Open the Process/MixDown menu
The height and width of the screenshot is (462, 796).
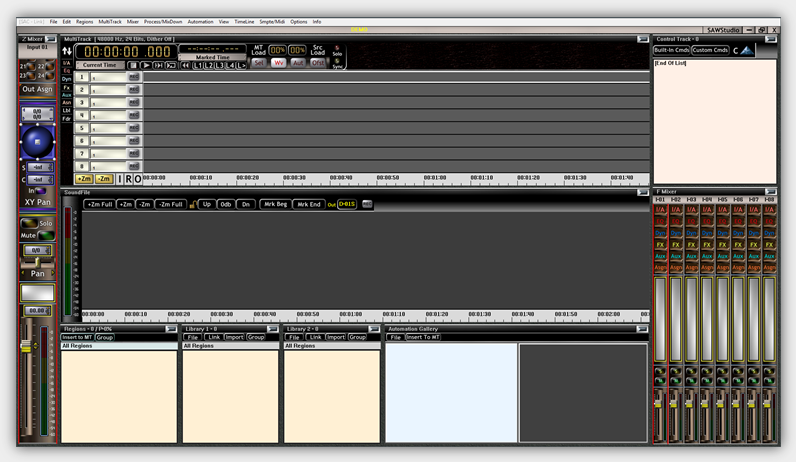(165, 21)
